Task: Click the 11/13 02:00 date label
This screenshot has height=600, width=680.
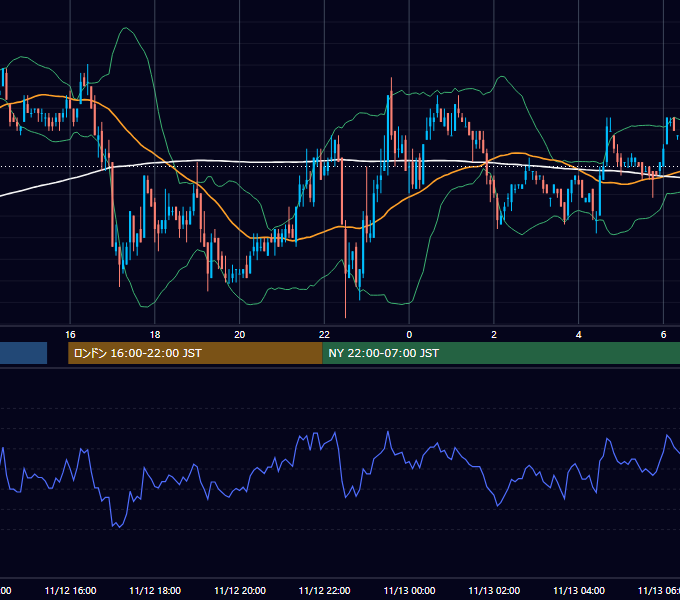Action: pyautogui.click(x=494, y=590)
